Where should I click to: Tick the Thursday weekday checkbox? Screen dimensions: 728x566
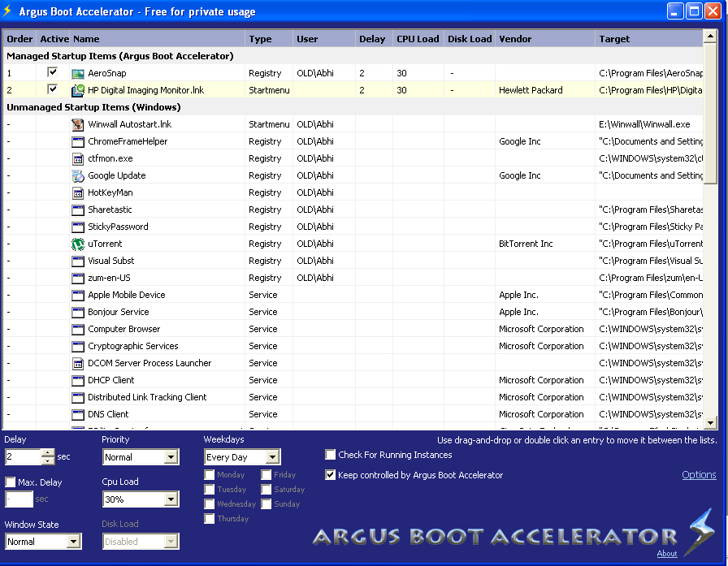(210, 519)
